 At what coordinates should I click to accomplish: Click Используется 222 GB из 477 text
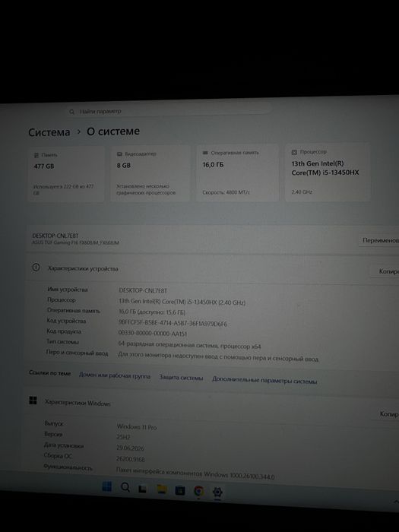[63, 189]
